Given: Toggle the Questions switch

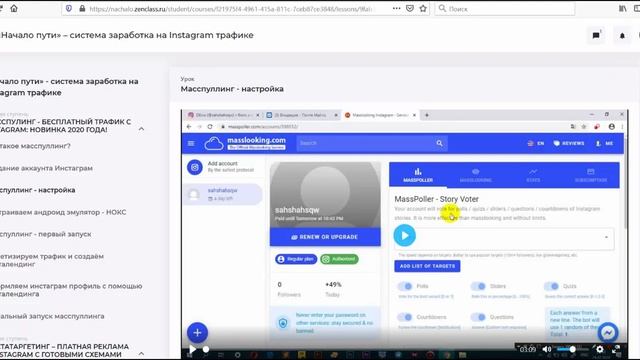Looking at the screenshot, I should (478, 317).
